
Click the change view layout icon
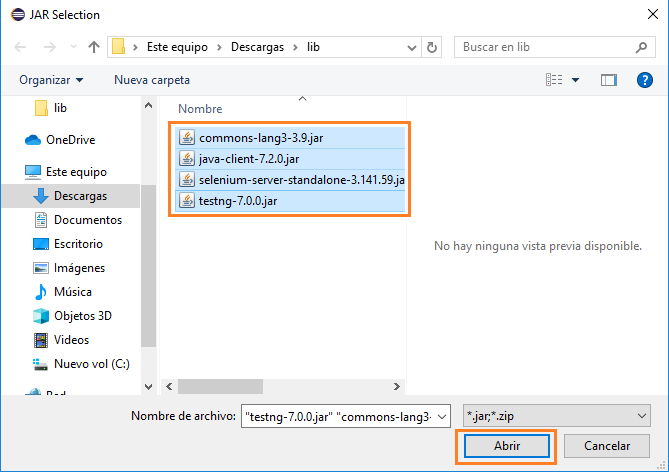554,80
